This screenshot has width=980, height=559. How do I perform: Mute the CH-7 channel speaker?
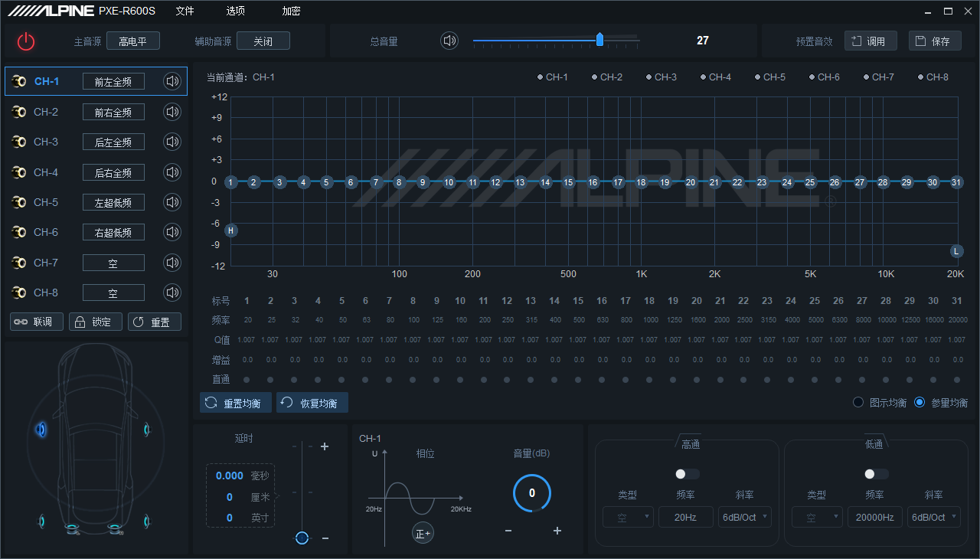[172, 263]
